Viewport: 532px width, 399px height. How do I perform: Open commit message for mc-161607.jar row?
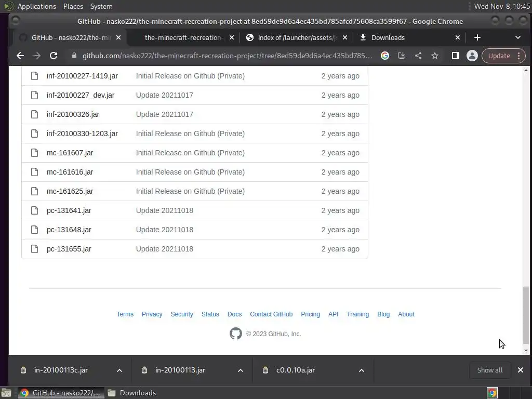point(190,153)
